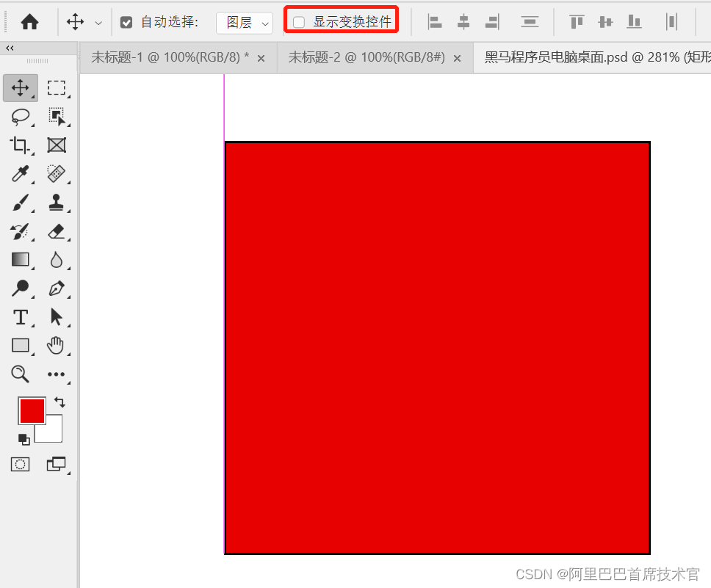The image size is (711, 588).
Task: Disable the 自动选择 checkbox
Action: 126,22
